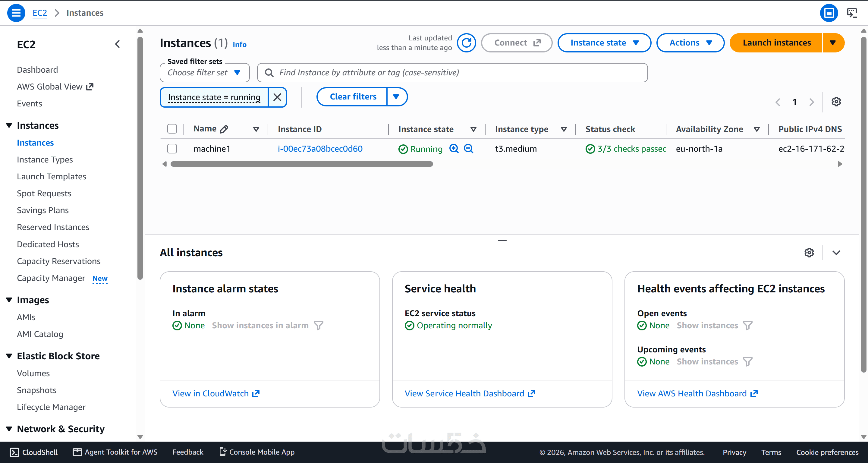Open the Clear filters split dropdown arrow
The height and width of the screenshot is (463, 868).
pyautogui.click(x=396, y=97)
